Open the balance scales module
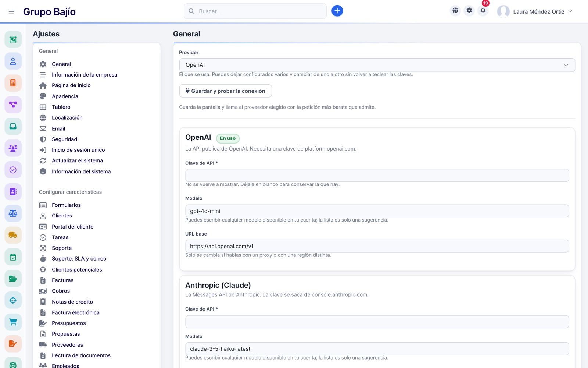This screenshot has height=368, width=588. click(x=13, y=213)
